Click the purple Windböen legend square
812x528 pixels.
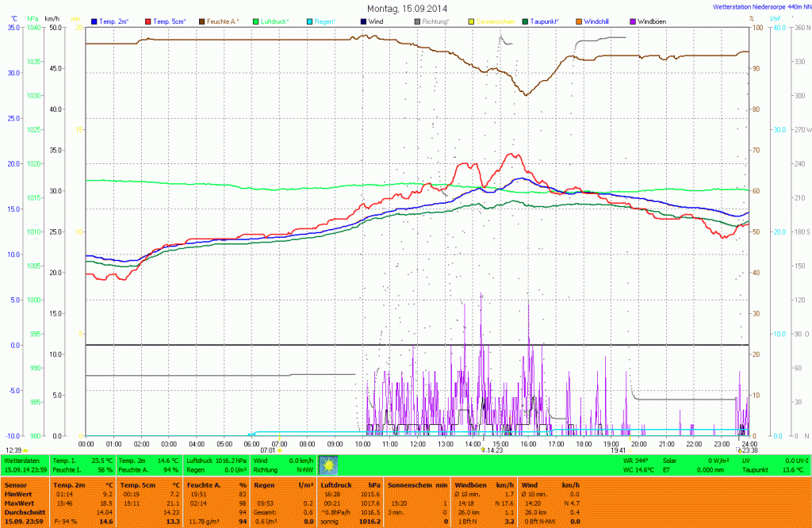632,20
